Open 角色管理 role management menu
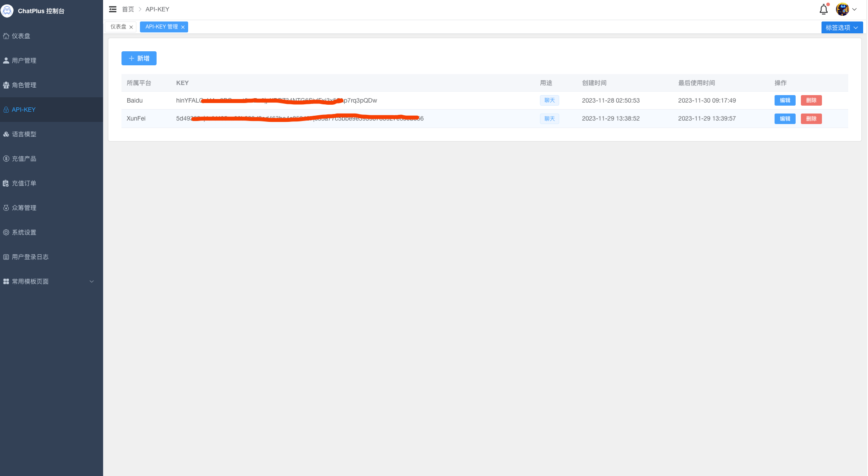868x476 pixels. coord(24,85)
